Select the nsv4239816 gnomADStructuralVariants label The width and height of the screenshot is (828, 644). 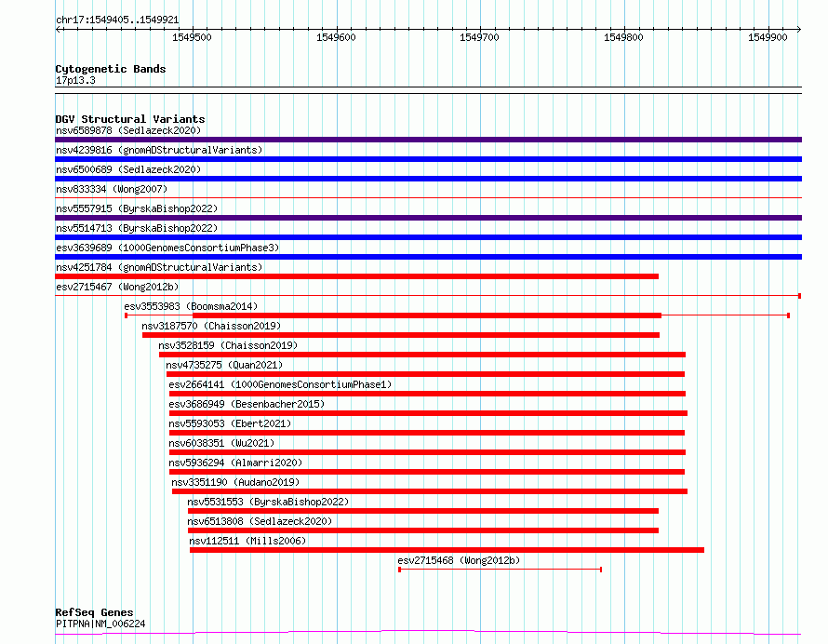[159, 150]
